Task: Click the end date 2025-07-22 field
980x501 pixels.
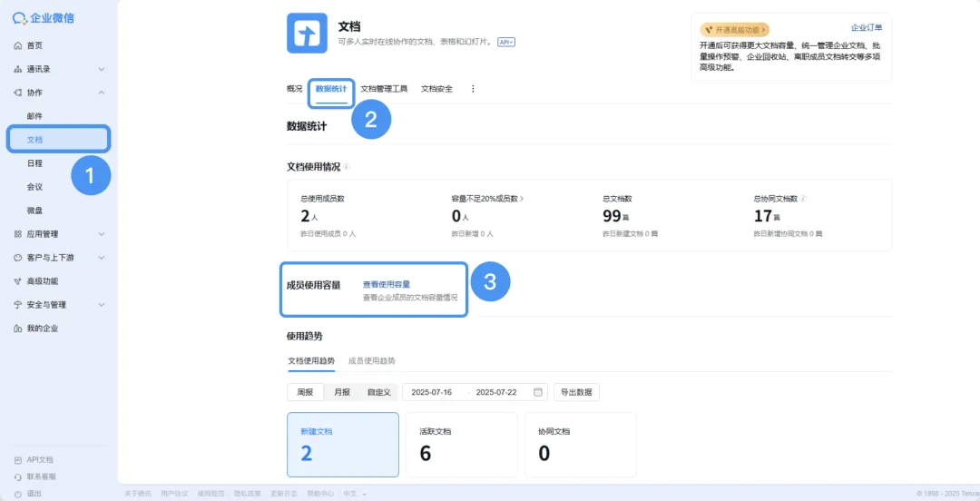Action: pyautogui.click(x=496, y=392)
